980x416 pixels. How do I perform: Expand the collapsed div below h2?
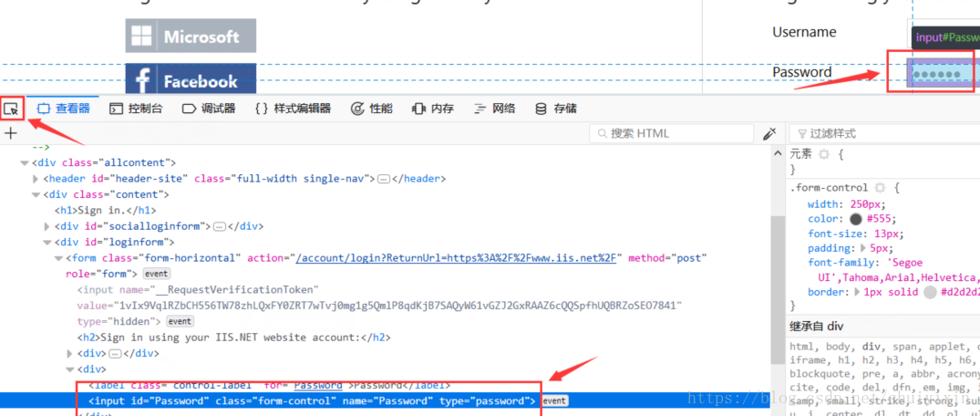coord(70,353)
